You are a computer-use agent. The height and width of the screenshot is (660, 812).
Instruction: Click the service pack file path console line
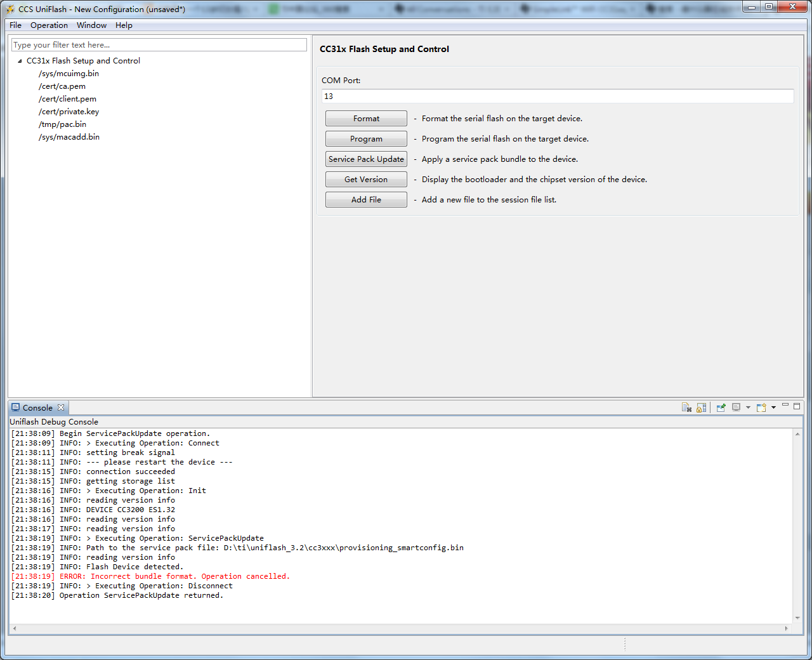point(237,548)
